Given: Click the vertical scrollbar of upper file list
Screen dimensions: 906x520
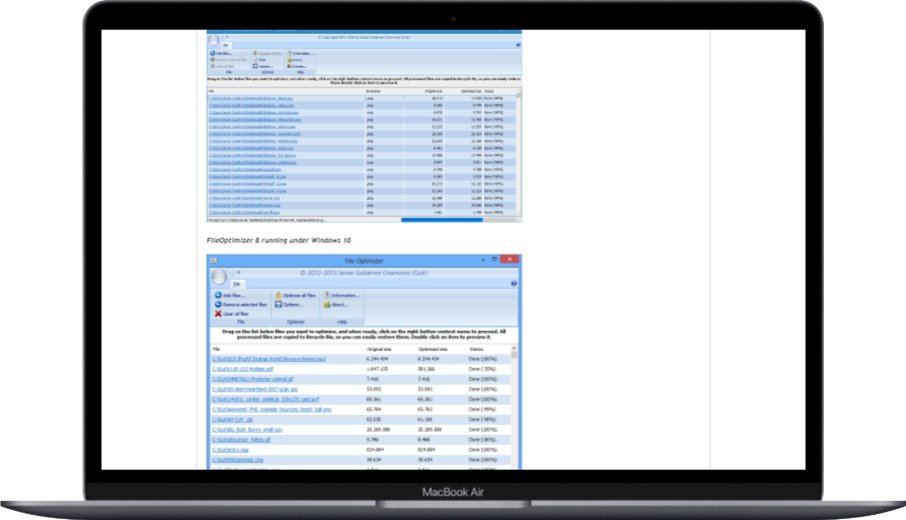Looking at the screenshot, I should point(518,152).
